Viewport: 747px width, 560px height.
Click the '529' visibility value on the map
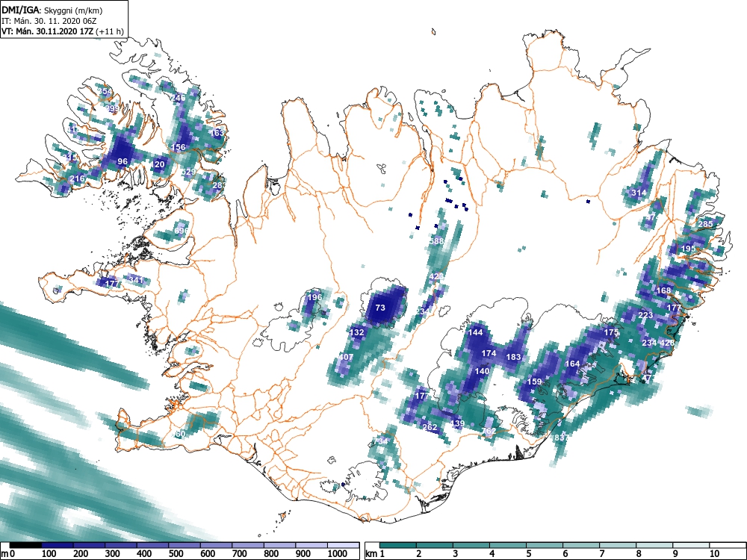tap(189, 172)
